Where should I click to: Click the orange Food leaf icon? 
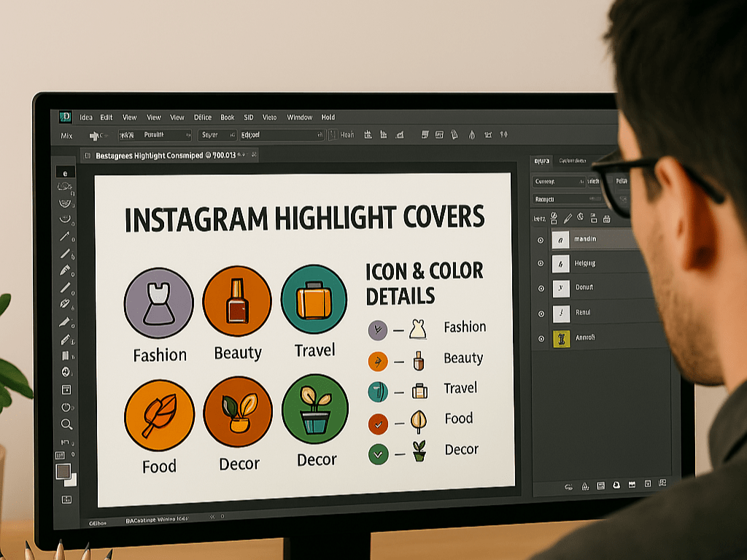pyautogui.click(x=159, y=415)
